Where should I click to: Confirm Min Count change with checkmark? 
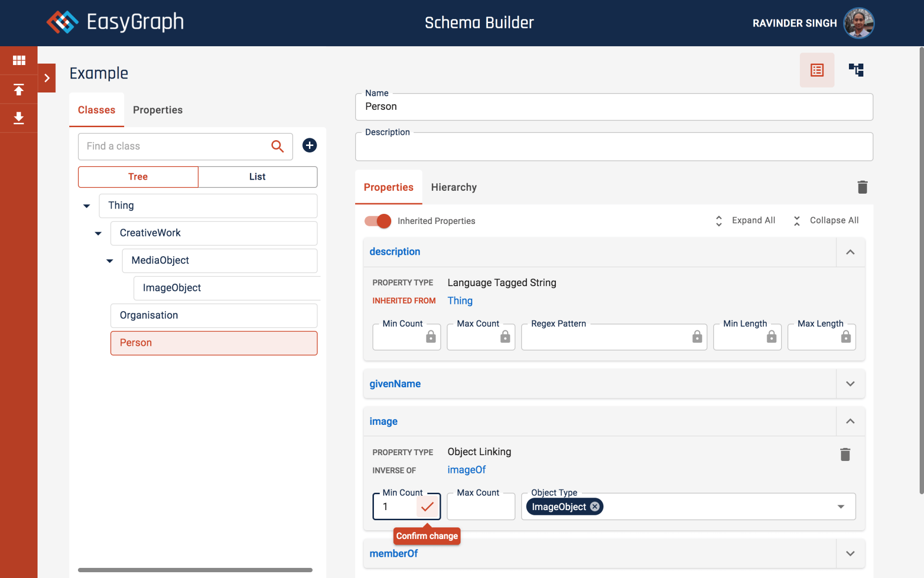[427, 507]
